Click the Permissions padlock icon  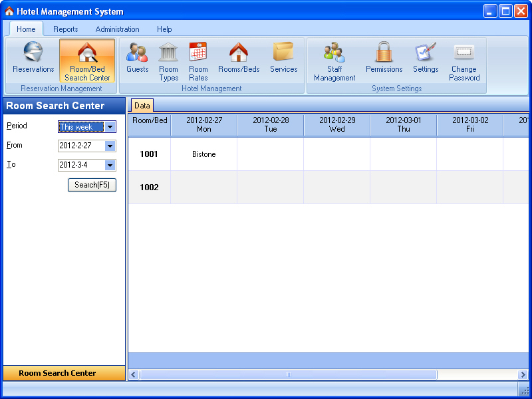(x=384, y=59)
